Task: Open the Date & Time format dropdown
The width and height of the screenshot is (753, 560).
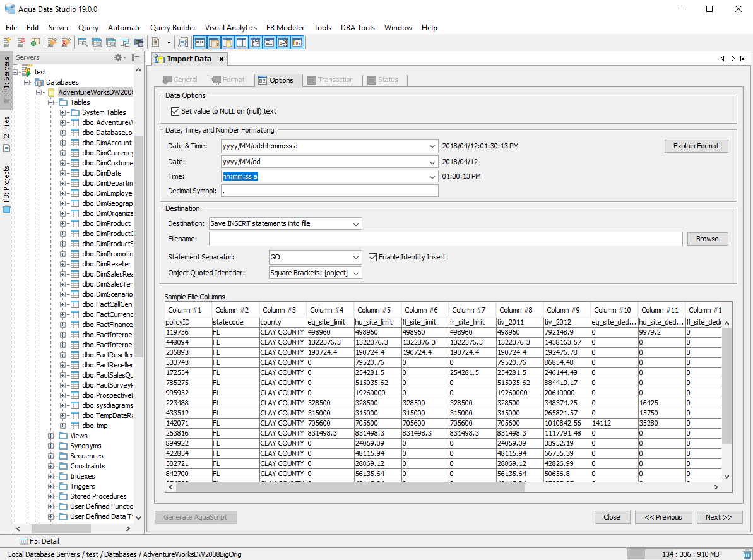Action: click(432, 146)
